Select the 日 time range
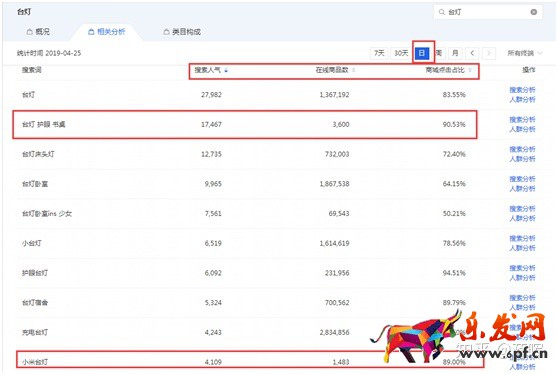This screenshot has height=374, width=558. (422, 53)
